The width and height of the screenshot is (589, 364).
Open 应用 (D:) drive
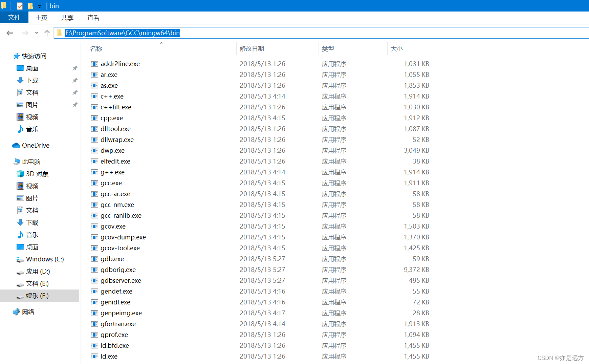pyautogui.click(x=33, y=271)
